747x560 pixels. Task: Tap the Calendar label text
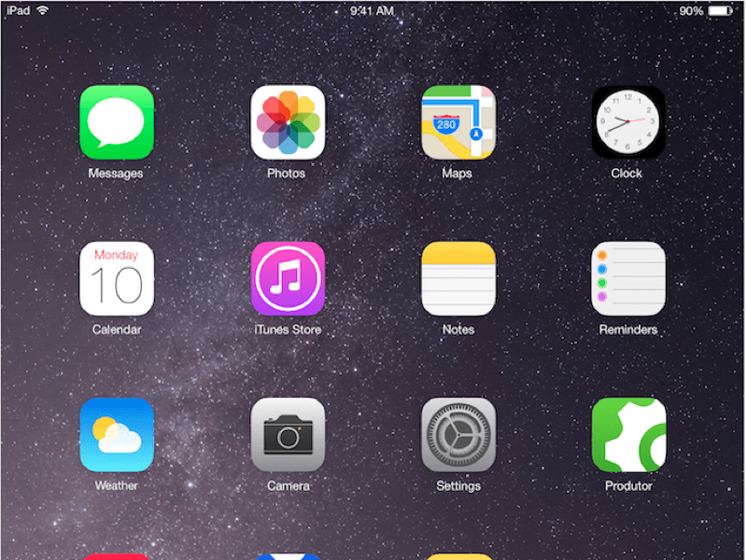[x=117, y=329]
